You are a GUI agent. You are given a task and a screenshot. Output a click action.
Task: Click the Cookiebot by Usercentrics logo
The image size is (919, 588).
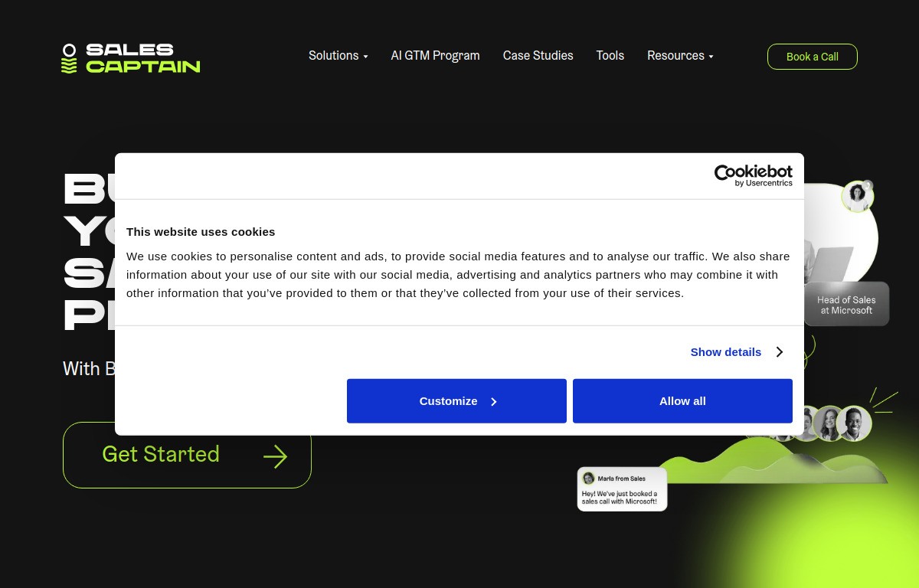(x=753, y=175)
